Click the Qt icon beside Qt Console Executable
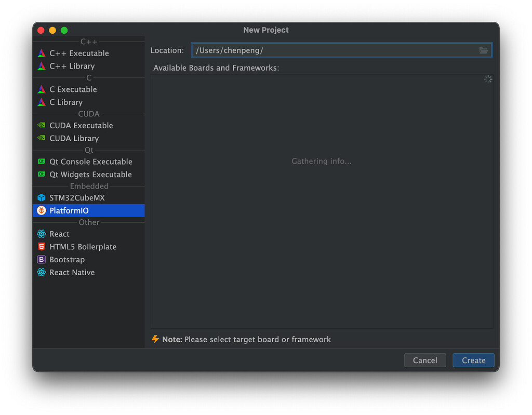 pos(42,162)
